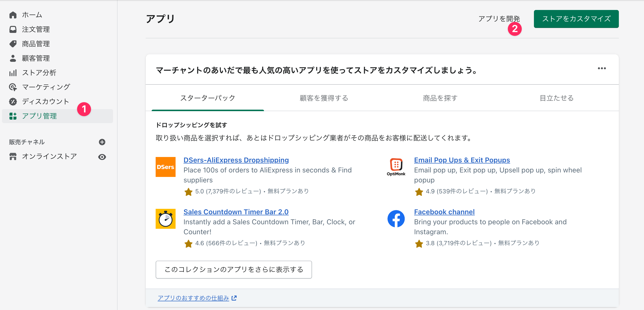
Task: Click the Products tag icon
Action: 13,44
